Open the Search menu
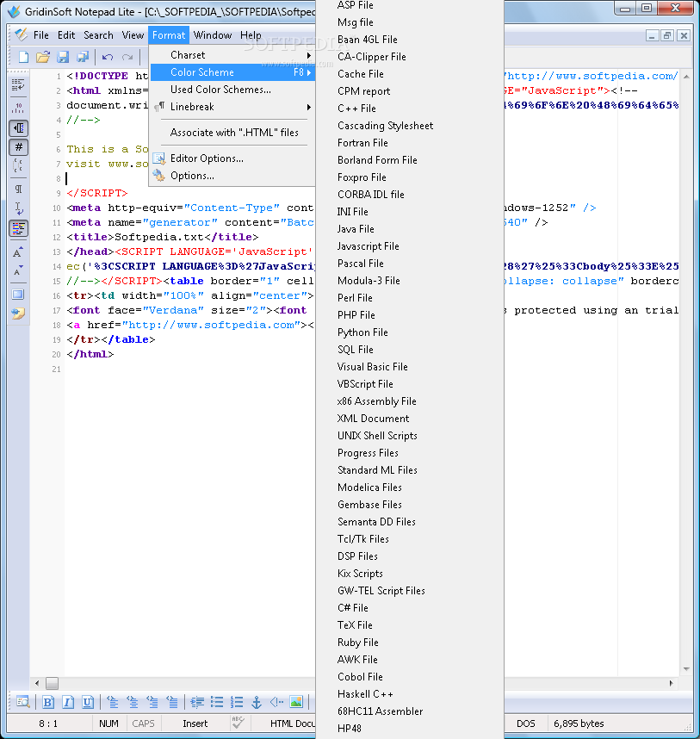 [98, 35]
